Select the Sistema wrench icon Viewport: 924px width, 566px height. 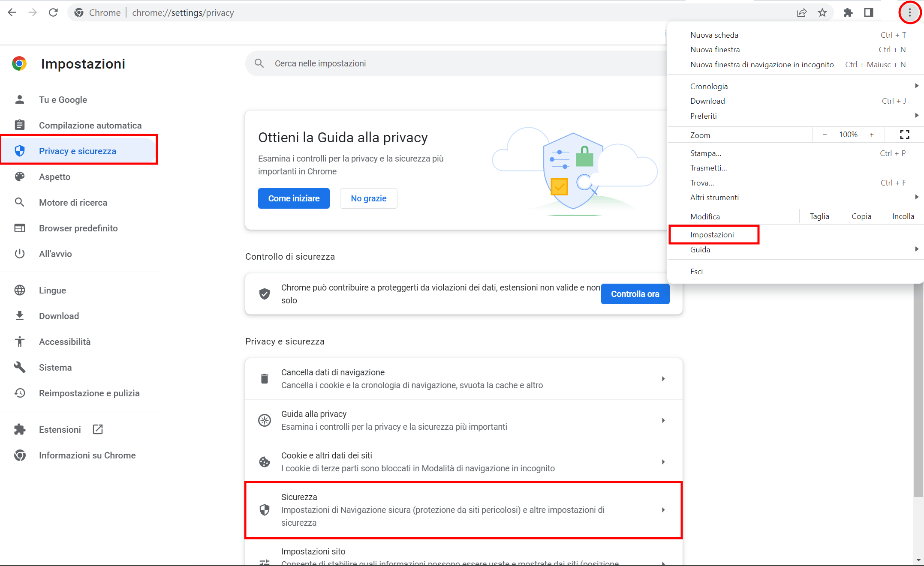tap(20, 367)
